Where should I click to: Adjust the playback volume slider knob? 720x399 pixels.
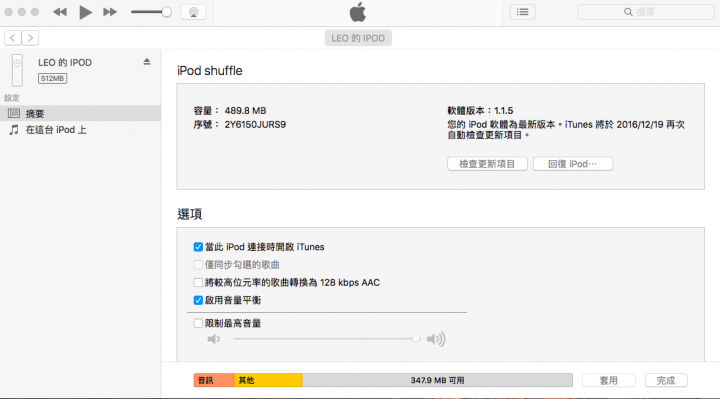click(167, 12)
